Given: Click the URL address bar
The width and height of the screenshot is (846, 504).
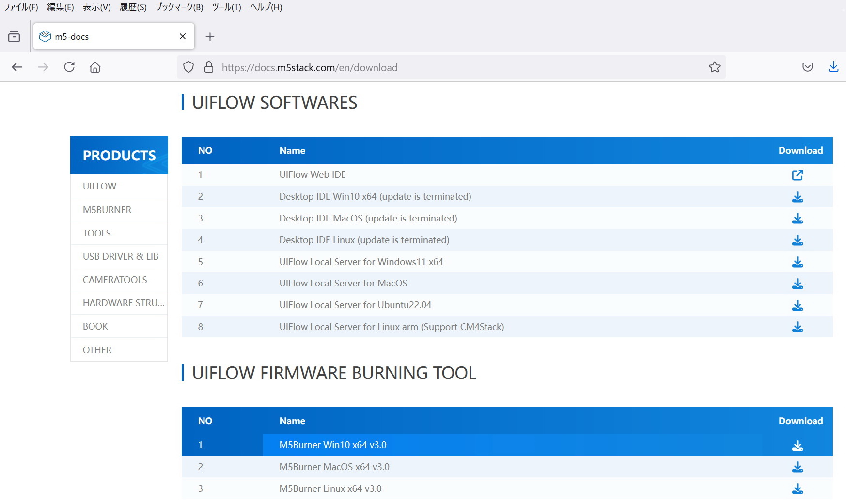Looking at the screenshot, I should pyautogui.click(x=451, y=67).
